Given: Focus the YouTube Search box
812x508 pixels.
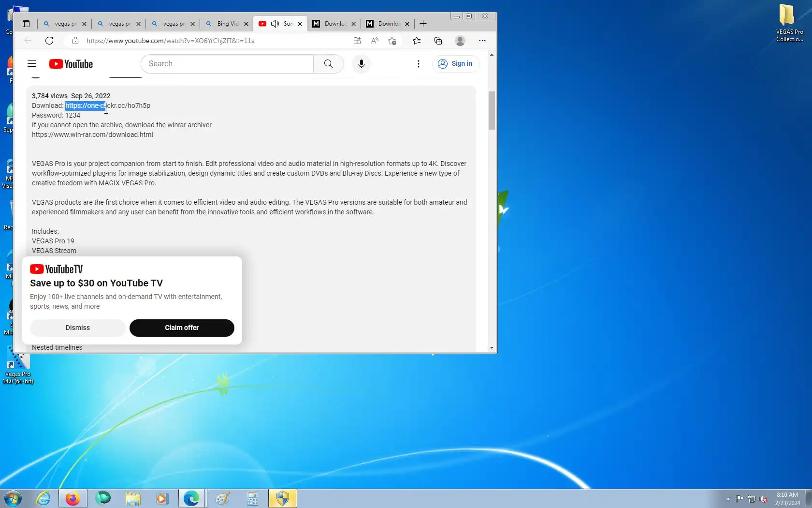Looking at the screenshot, I should click(x=227, y=64).
